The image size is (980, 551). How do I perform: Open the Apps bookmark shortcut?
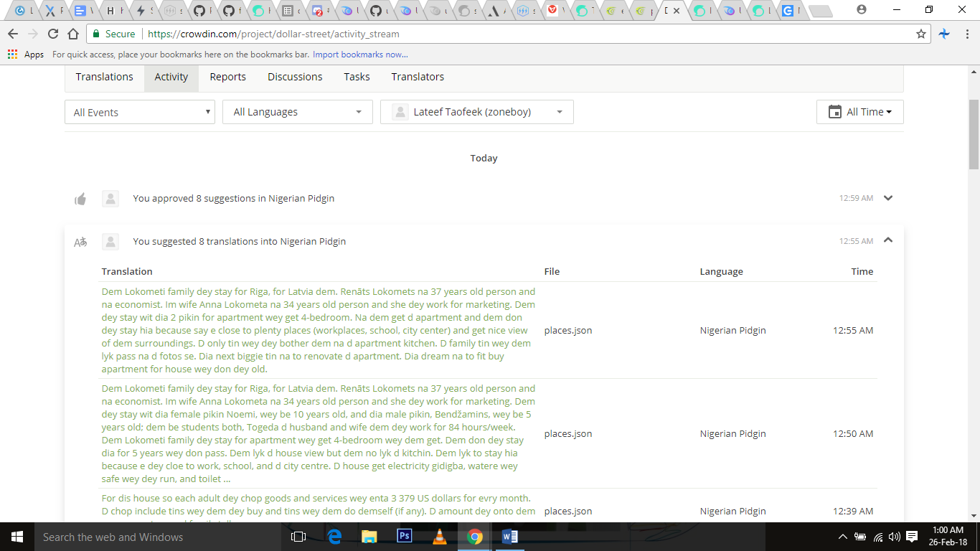click(x=26, y=55)
